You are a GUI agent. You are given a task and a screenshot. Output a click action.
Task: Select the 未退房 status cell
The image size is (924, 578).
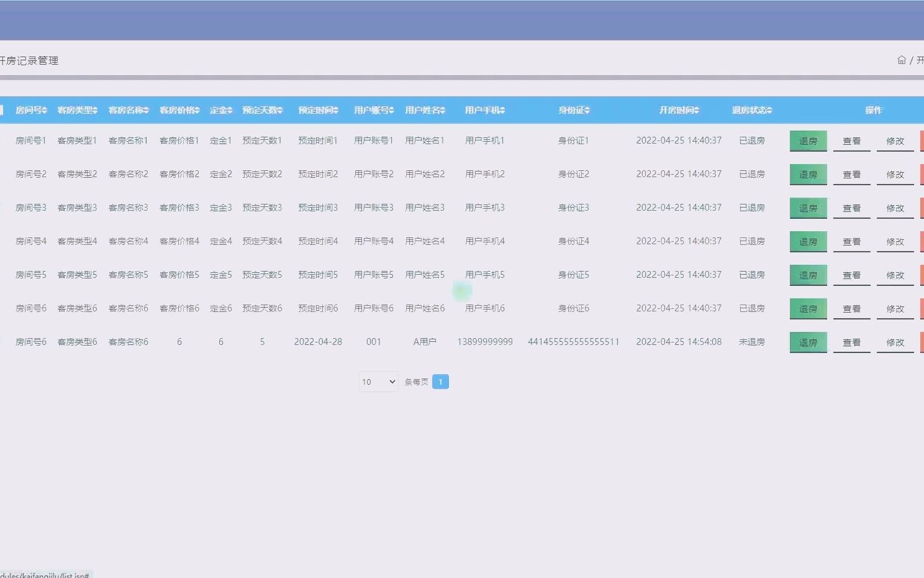coord(751,342)
